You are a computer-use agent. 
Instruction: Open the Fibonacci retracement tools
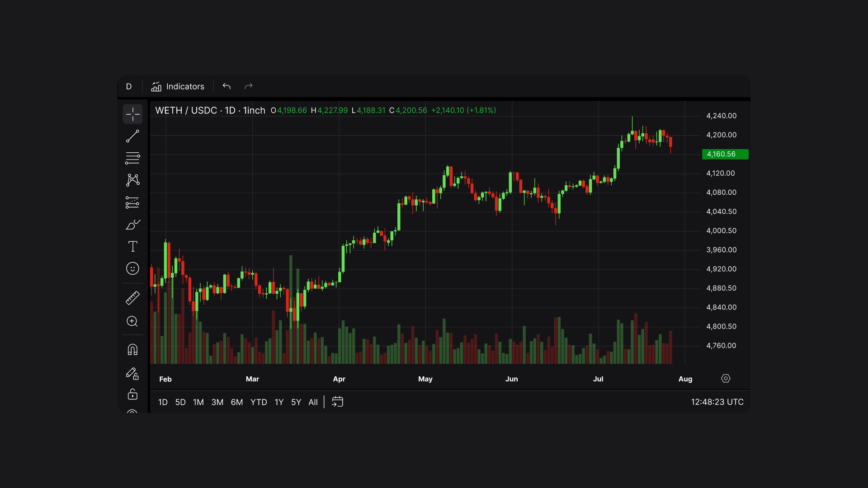[132, 158]
